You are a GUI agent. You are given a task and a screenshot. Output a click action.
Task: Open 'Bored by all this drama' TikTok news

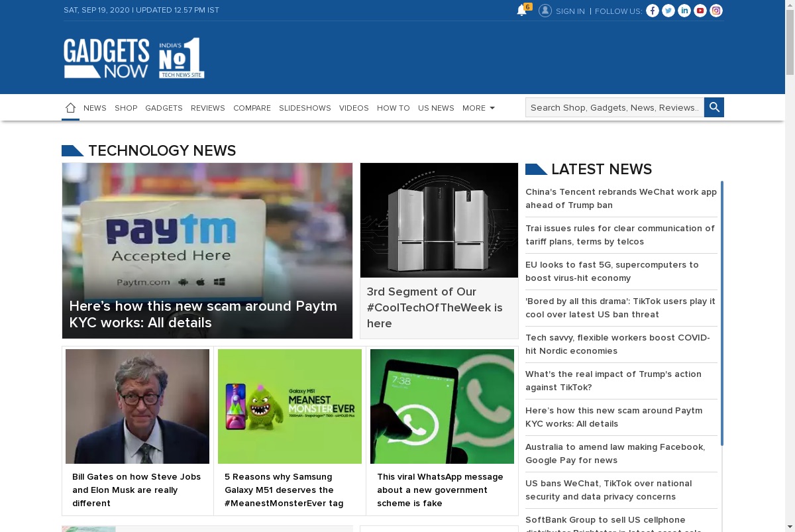click(620, 307)
